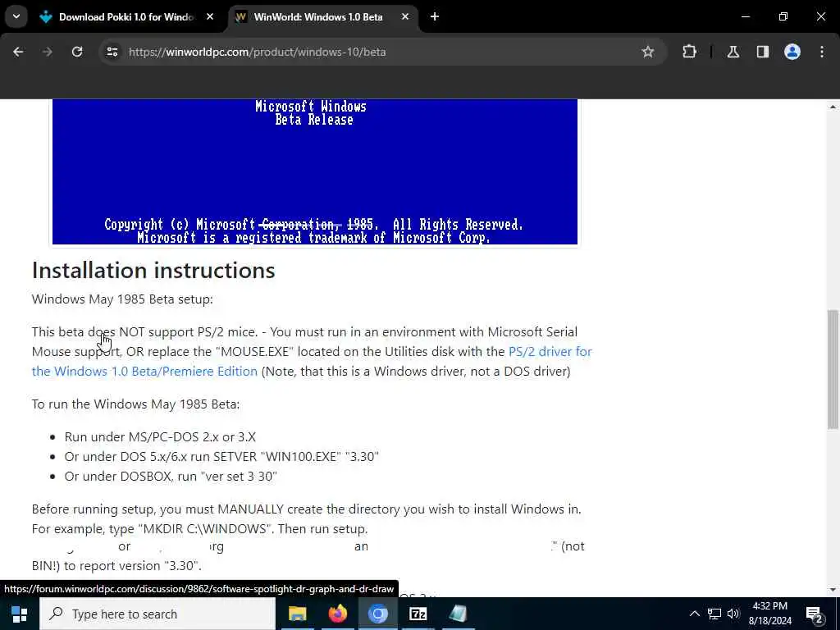Click 'To run the Windows May 1985 Beta:' text
Image resolution: width=840 pixels, height=630 pixels.
pyautogui.click(x=135, y=404)
